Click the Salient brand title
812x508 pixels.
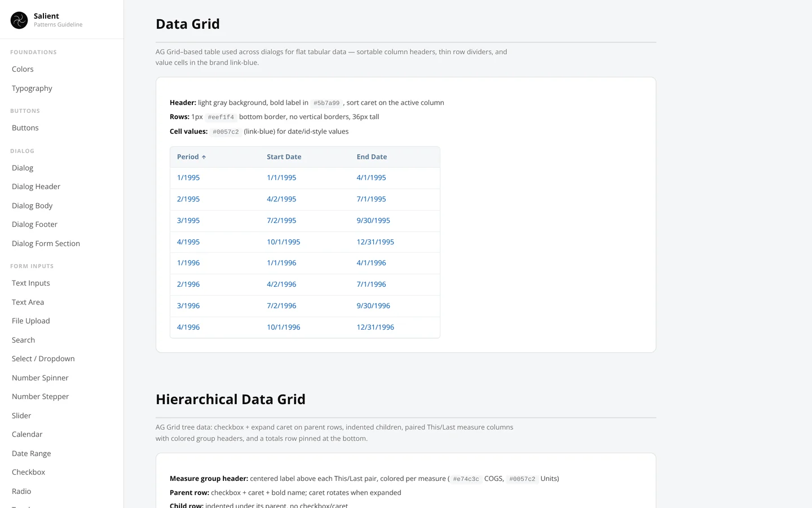(46, 16)
